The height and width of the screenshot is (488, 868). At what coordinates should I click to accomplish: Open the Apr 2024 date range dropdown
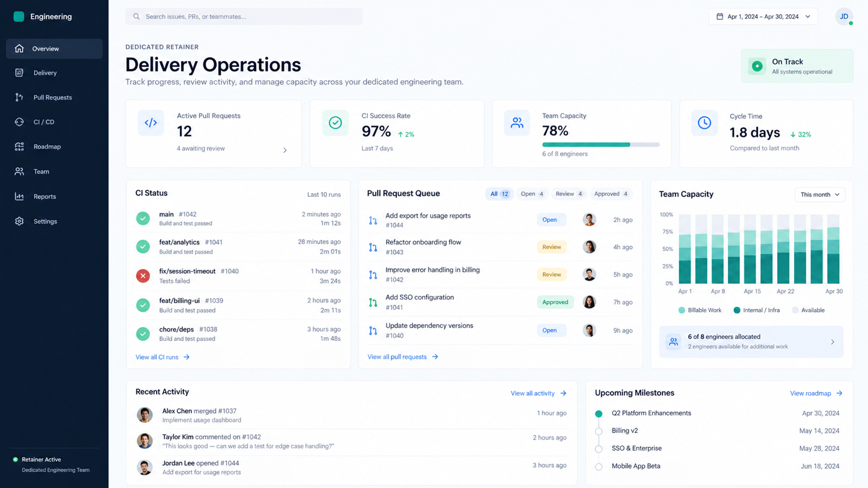point(763,17)
